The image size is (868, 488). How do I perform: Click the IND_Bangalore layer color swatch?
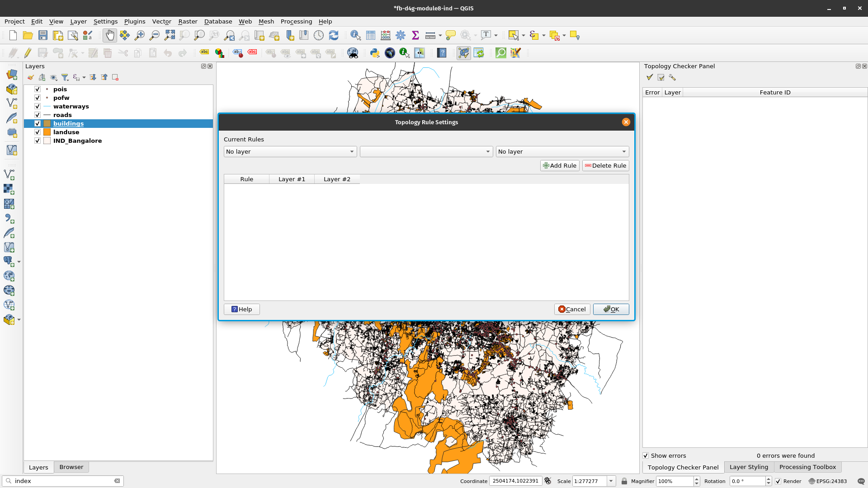click(47, 141)
